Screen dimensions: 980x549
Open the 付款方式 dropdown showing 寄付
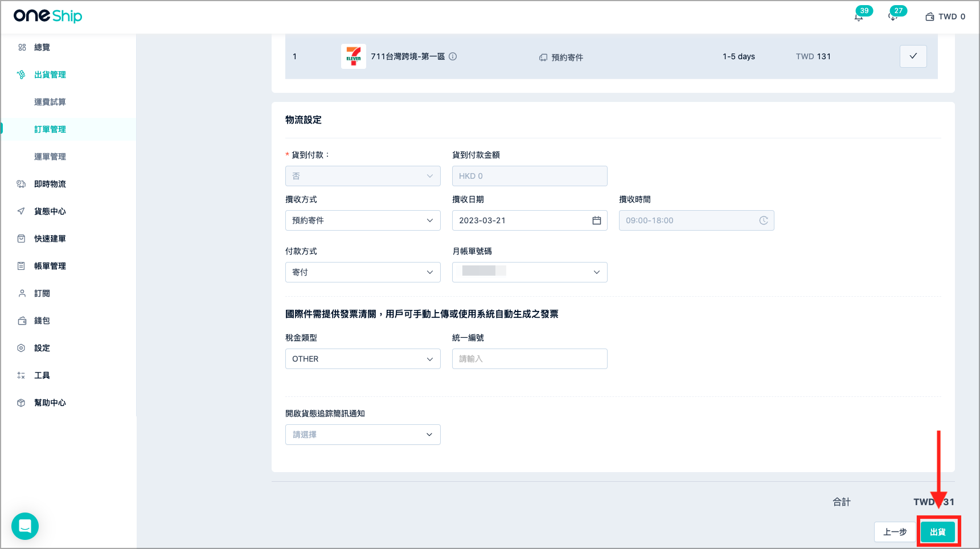pos(363,272)
